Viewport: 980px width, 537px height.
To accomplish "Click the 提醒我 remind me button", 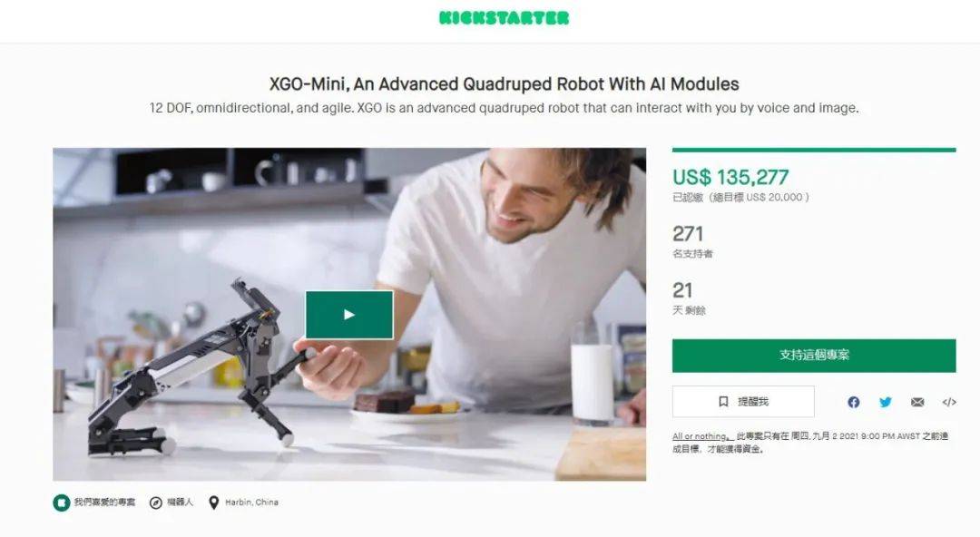I will (743, 401).
